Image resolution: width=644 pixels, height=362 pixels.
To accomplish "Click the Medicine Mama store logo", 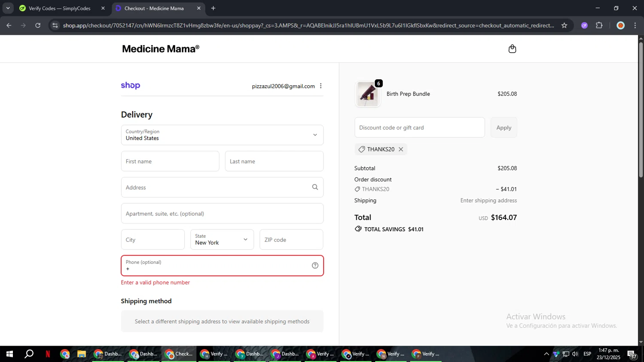I will click(161, 49).
